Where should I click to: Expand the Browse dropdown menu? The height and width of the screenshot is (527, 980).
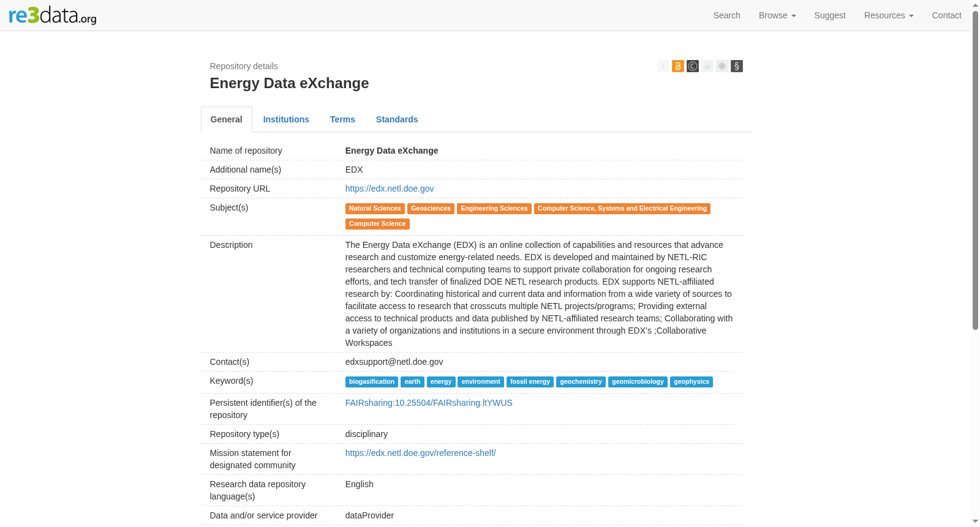click(777, 15)
